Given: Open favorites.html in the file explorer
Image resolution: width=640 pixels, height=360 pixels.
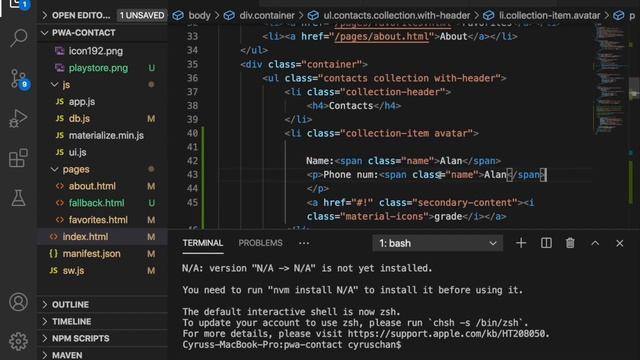Looking at the screenshot, I should tap(98, 220).
